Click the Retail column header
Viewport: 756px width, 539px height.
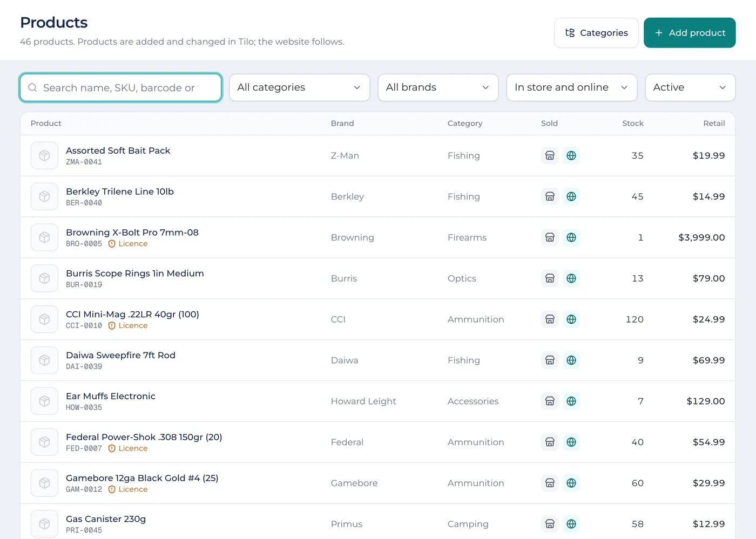click(714, 124)
